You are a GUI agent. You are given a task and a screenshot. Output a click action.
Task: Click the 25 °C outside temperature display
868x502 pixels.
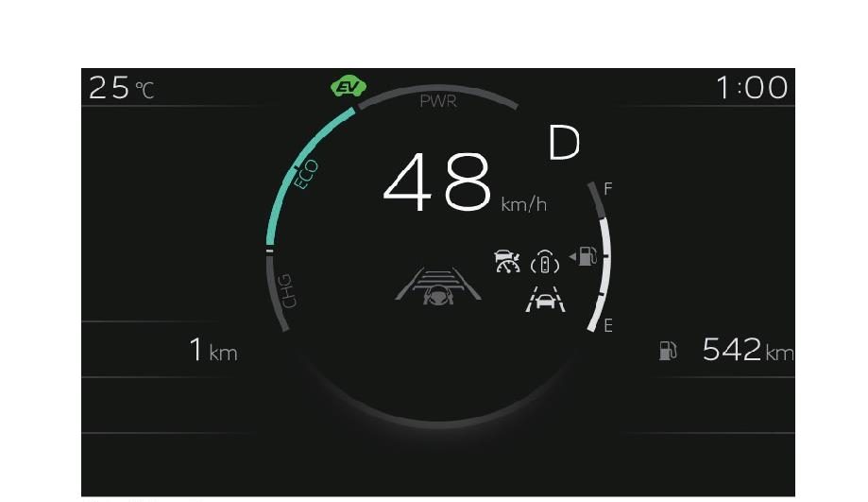click(x=121, y=88)
